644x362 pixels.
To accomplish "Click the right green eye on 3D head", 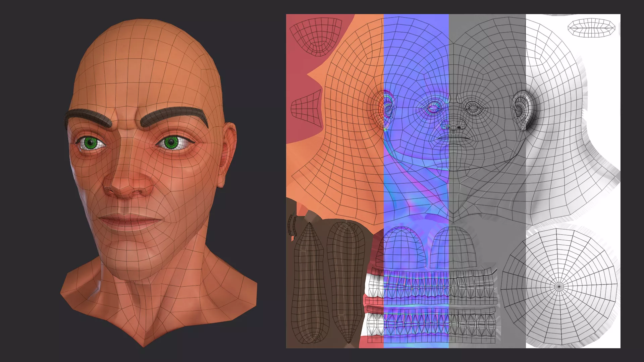I will coord(172,142).
